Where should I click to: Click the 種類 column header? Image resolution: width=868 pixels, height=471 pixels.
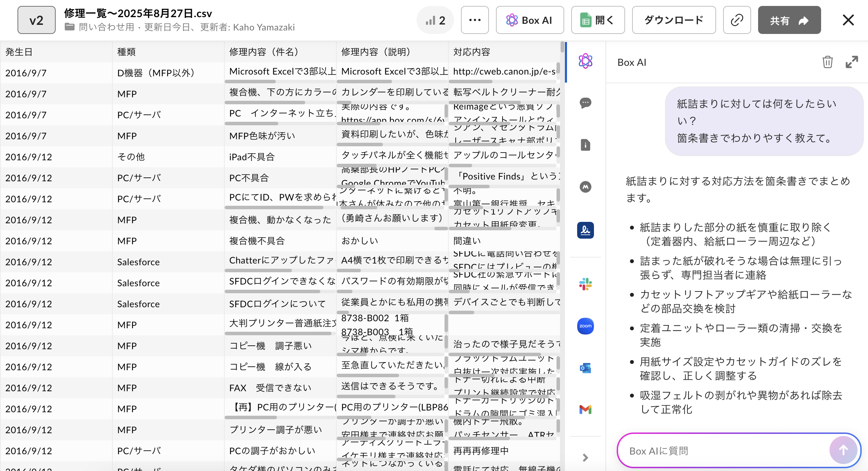[168, 52]
